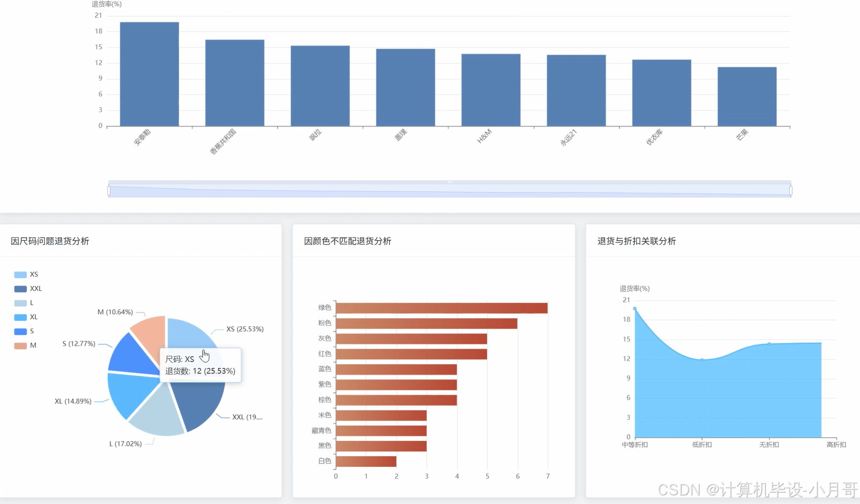Select the 紫色 horizontal bar
This screenshot has width=860, height=504.
pyautogui.click(x=396, y=385)
